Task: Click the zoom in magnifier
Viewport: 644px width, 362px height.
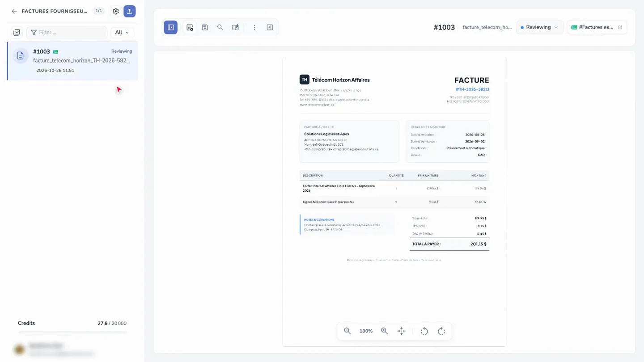Action: tap(385, 331)
